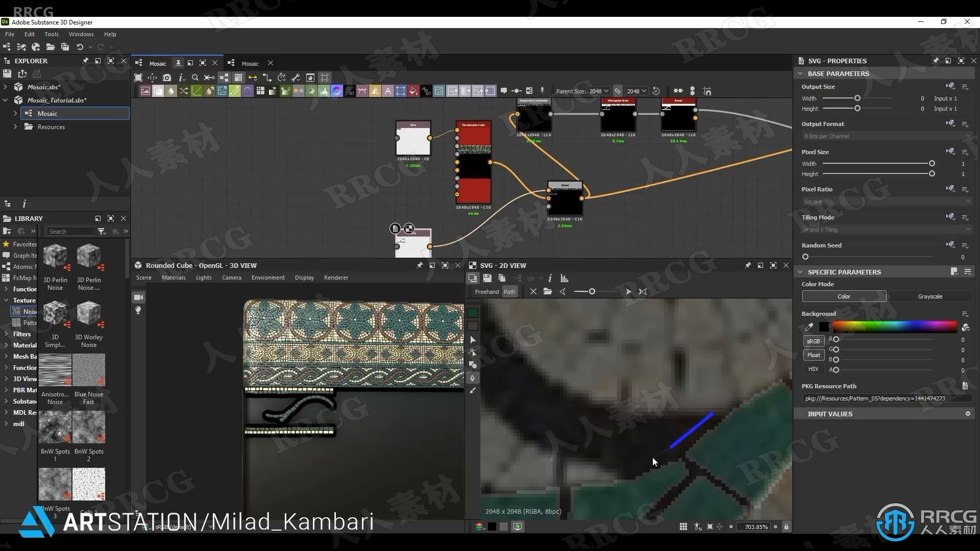Toggle Path mode in SVG 2D view

coord(510,291)
